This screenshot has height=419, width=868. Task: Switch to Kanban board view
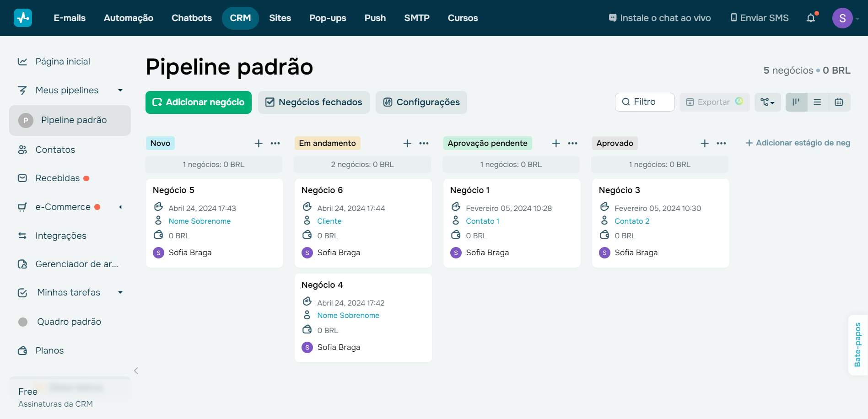click(796, 102)
